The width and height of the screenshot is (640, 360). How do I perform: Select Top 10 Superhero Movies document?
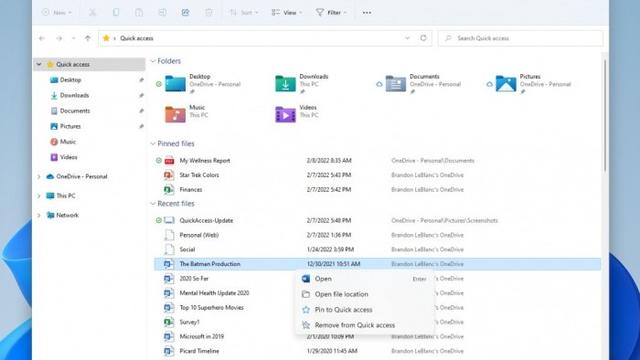211,308
